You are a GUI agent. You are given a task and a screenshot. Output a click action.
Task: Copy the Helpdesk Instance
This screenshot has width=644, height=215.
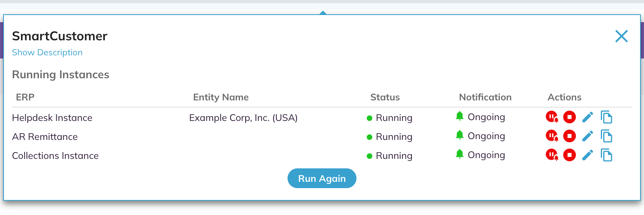click(606, 117)
